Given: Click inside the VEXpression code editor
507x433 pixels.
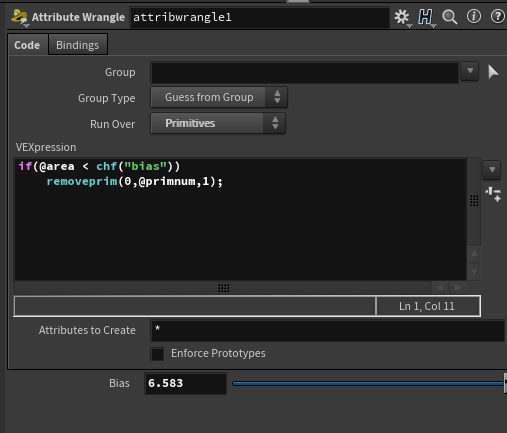Looking at the screenshot, I should point(240,219).
